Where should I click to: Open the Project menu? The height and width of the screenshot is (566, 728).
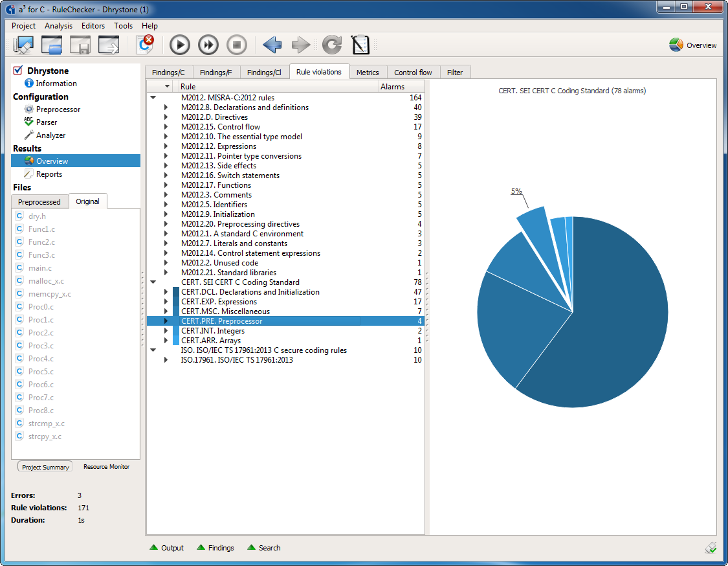[x=23, y=26]
